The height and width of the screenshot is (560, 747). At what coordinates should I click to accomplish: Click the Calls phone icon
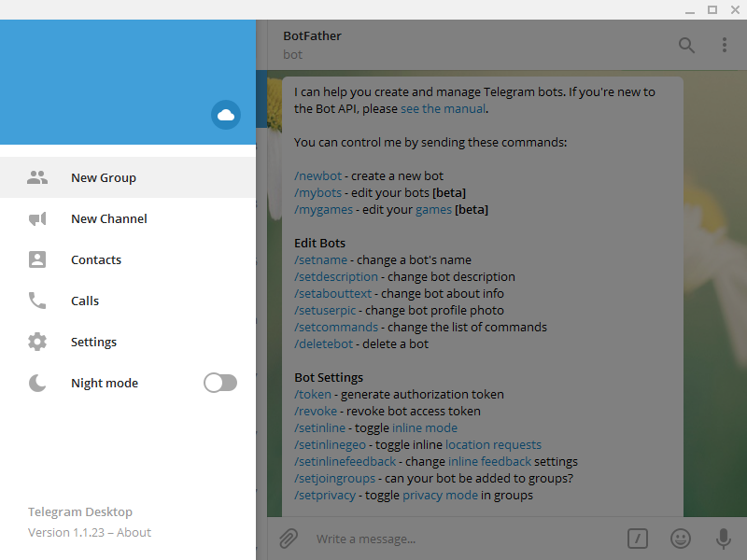tap(37, 301)
